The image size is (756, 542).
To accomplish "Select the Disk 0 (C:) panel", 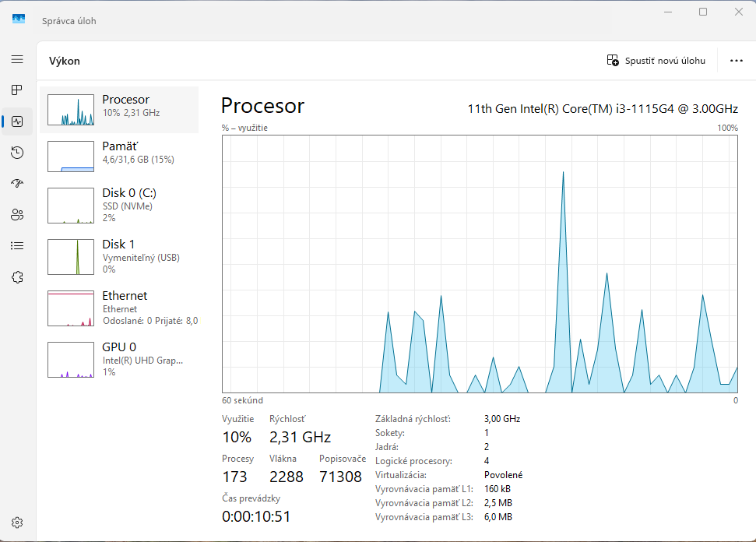I will (x=125, y=205).
